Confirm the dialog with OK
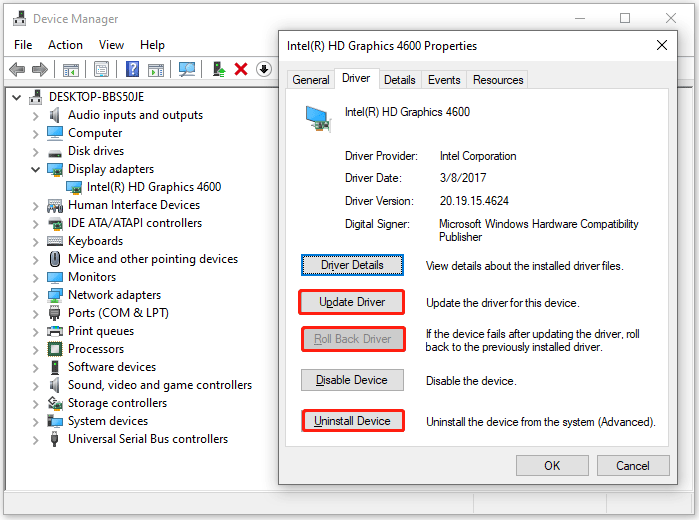This screenshot has width=699, height=520. [552, 466]
